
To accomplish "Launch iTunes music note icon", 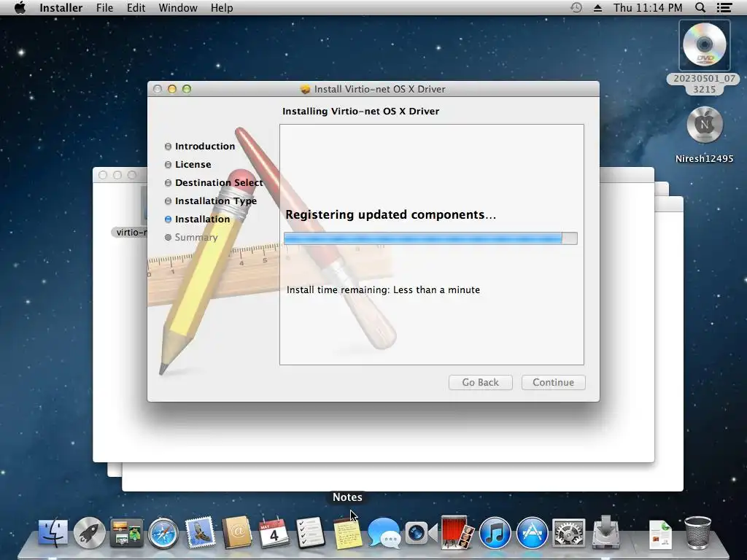I will [x=495, y=533].
